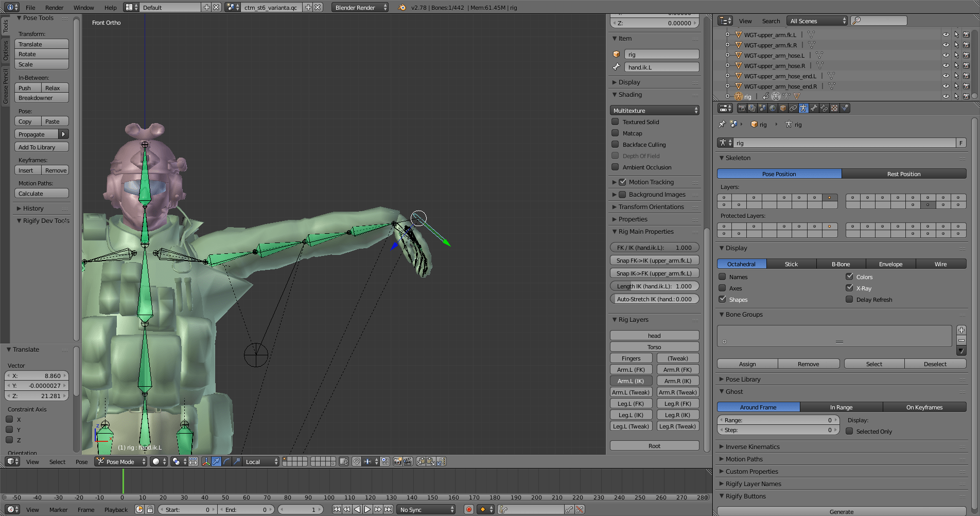Image resolution: width=980 pixels, height=516 pixels.
Task: Enable the Ambient Occlusion checkbox
Action: (616, 167)
